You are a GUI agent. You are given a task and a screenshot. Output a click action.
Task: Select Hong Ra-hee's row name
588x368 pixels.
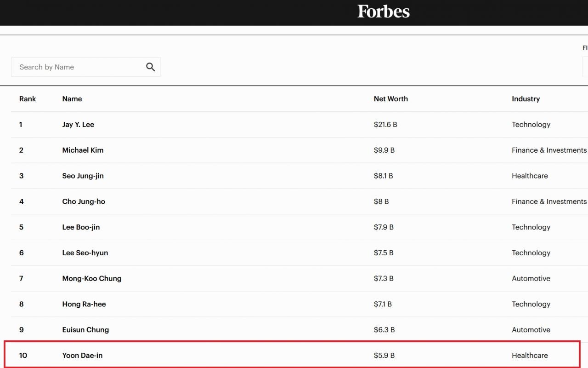pos(84,304)
